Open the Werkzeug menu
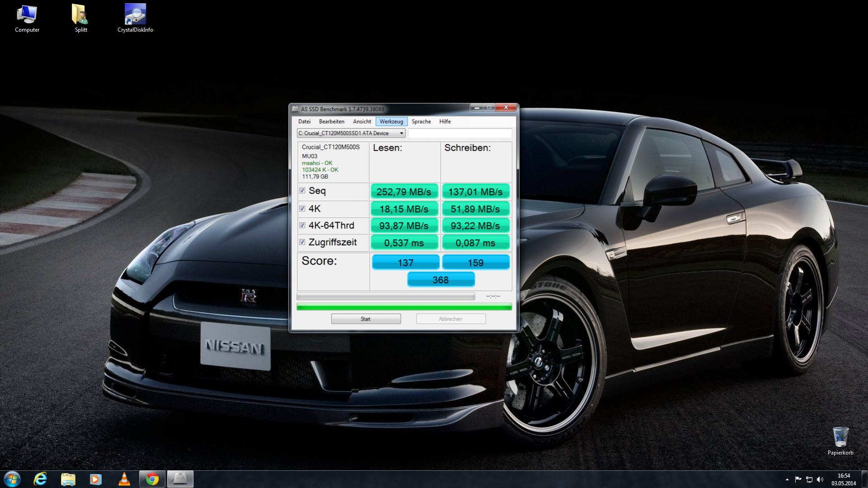Viewport: 868px width, 488px height. pyautogui.click(x=391, y=122)
